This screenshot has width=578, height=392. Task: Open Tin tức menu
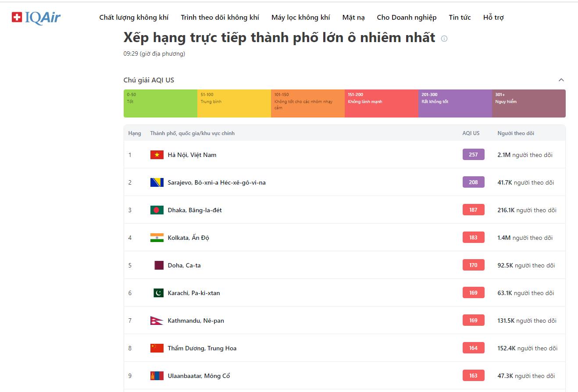click(x=460, y=18)
